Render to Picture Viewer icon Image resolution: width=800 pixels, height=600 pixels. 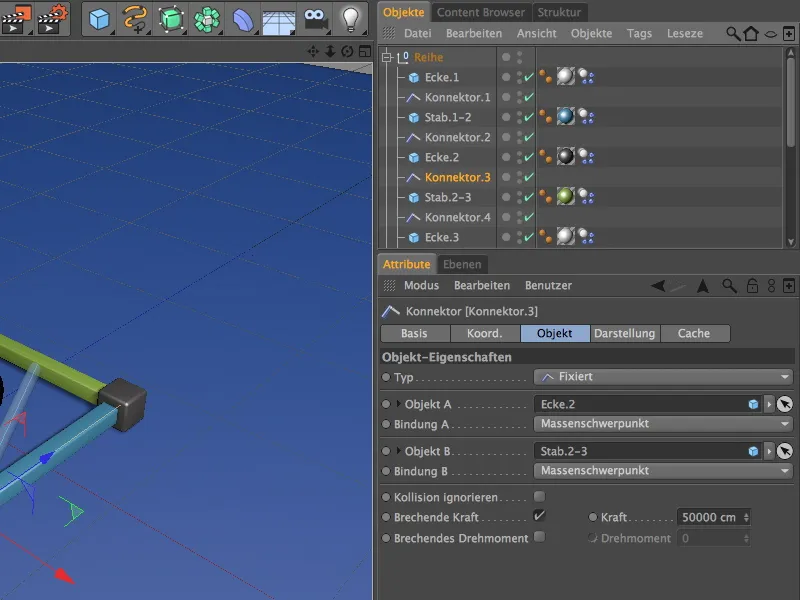[x=16, y=18]
